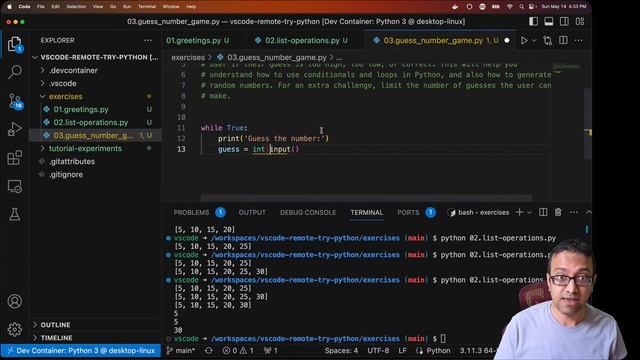Open changes compare icon in editor toolbar
Screen dimensions: 640x360
[547, 40]
